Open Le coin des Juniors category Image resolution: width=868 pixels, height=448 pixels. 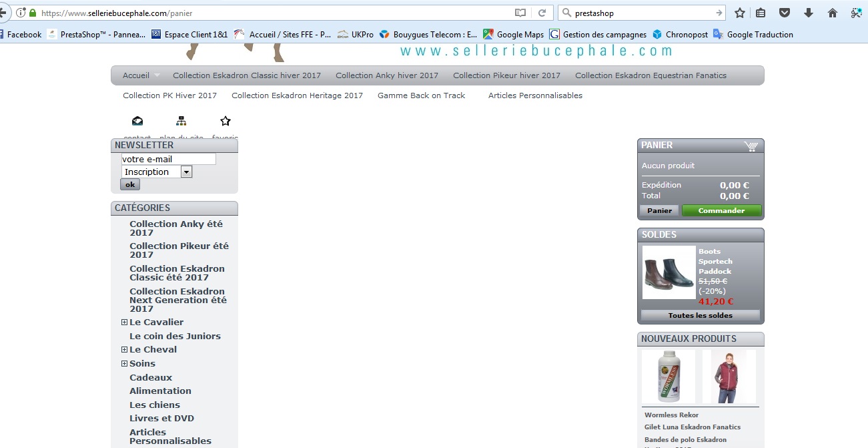[175, 336]
